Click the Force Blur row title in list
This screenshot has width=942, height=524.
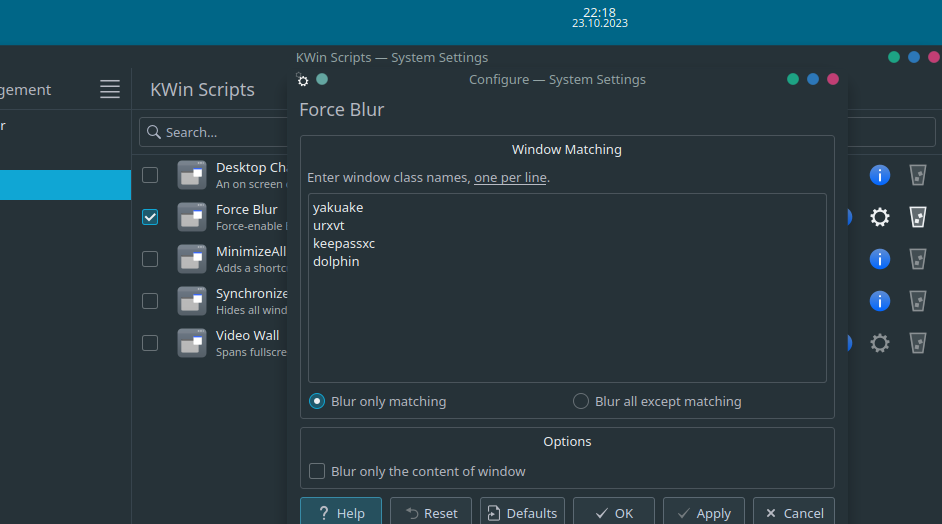(246, 209)
